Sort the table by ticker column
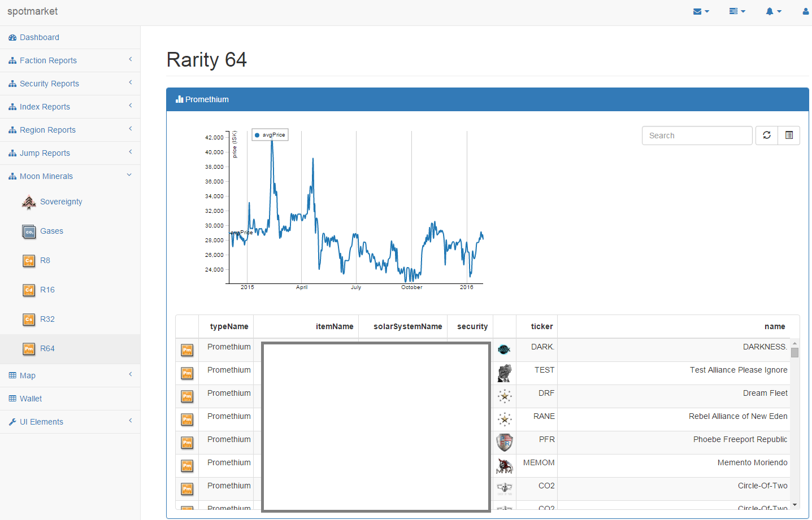This screenshot has width=812, height=520. pos(541,326)
